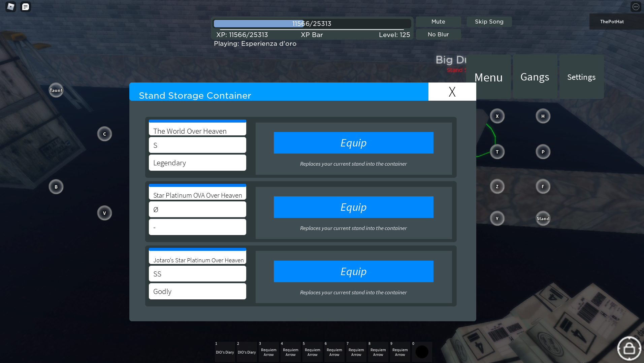The width and height of the screenshot is (644, 363).
Task: Click the S rank field
Action: pyautogui.click(x=197, y=145)
